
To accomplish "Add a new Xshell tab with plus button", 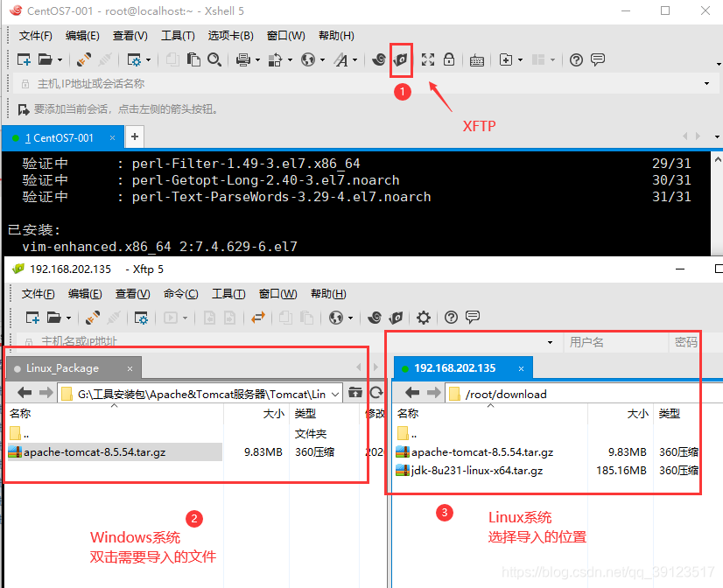I will tap(135, 136).
